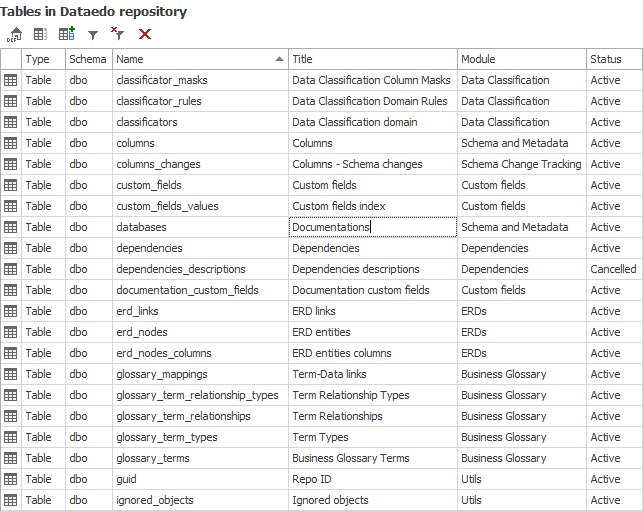
Task: Click the custom_fields_values name cell
Action: (x=167, y=206)
